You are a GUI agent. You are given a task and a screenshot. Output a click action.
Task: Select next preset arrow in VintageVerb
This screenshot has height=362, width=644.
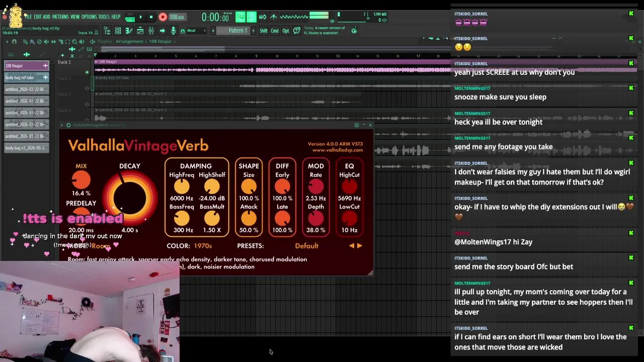tap(359, 246)
